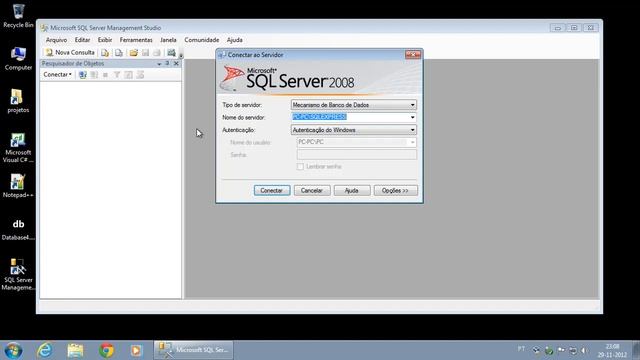
Task: Select the projetos folder shortcut
Action: click(x=18, y=101)
